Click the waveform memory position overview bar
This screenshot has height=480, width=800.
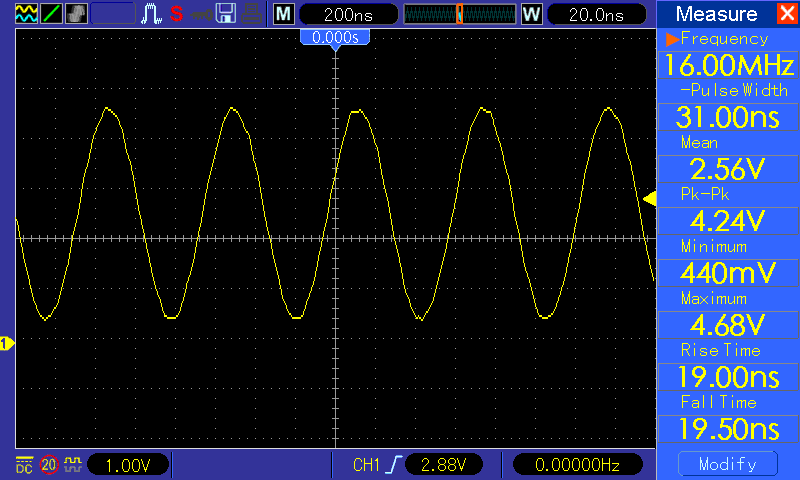[x=459, y=14]
